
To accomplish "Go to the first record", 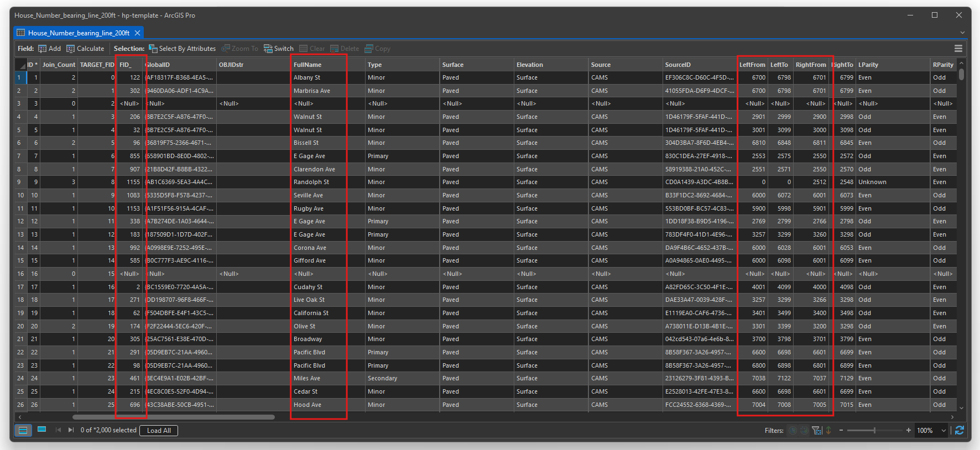I will click(58, 430).
